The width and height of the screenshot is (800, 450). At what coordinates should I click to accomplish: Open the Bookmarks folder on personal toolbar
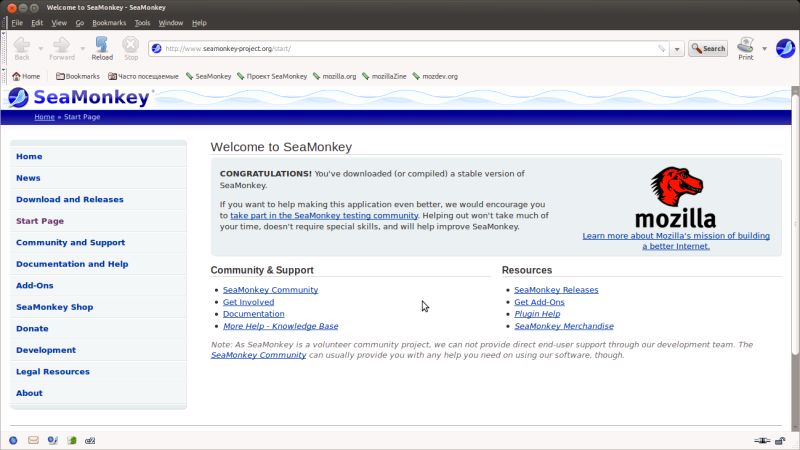pyautogui.click(x=78, y=76)
